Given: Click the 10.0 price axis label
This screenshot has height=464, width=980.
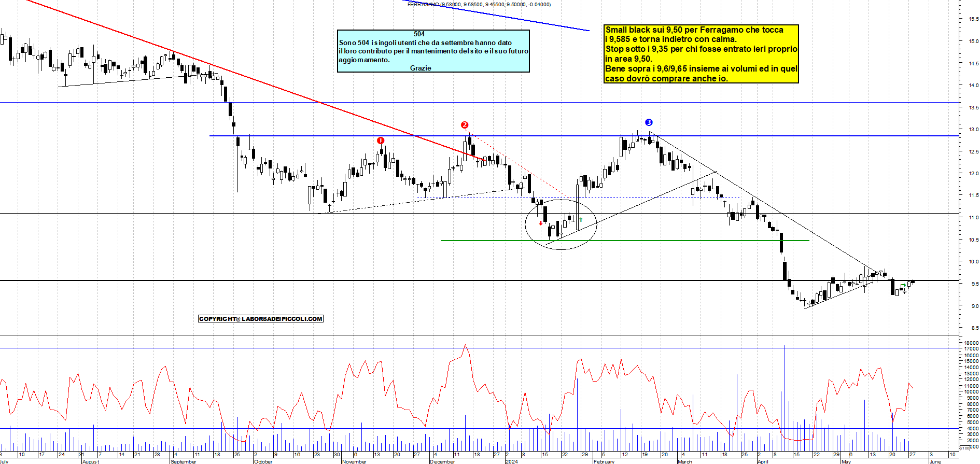Looking at the screenshot, I should tap(973, 261).
